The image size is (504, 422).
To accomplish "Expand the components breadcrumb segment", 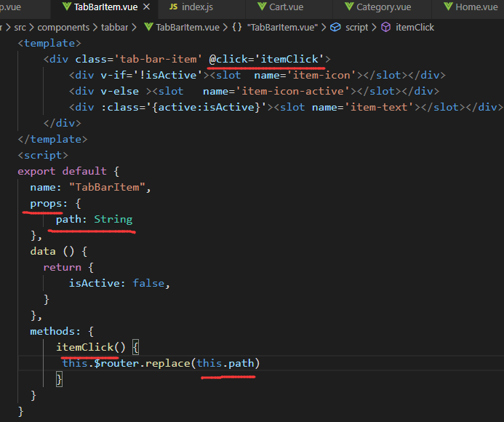I will [x=63, y=27].
